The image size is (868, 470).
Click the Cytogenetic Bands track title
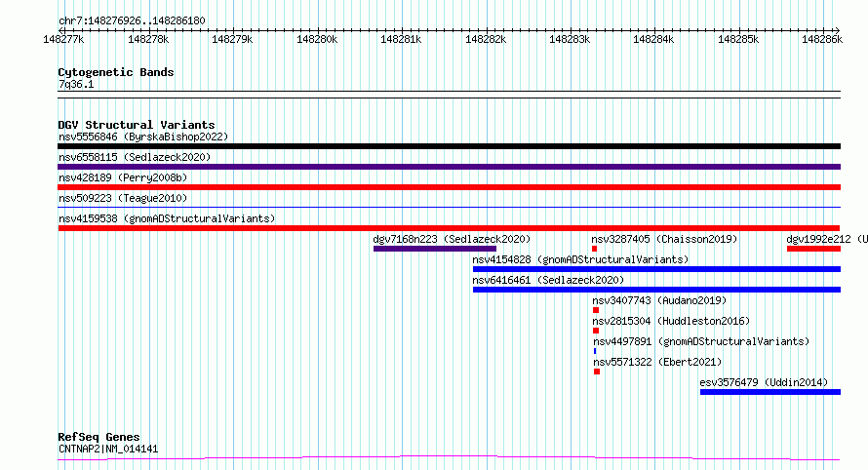click(116, 72)
